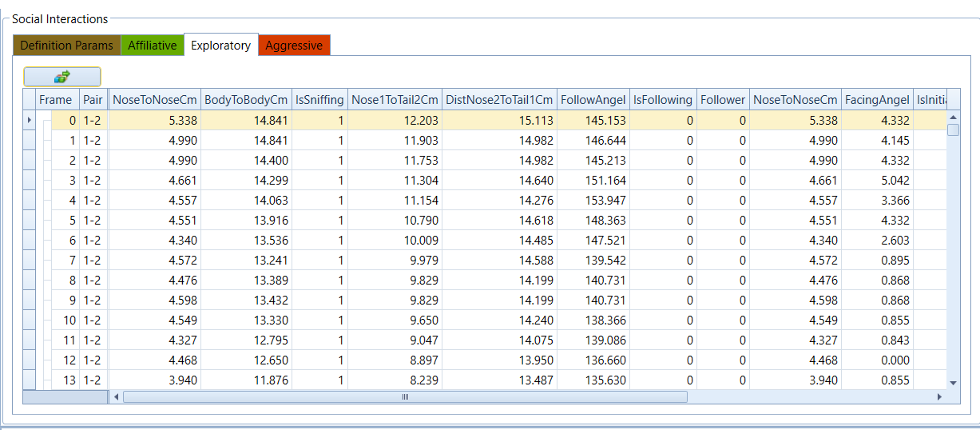Click the horizontal scrollbar right arrow

click(x=938, y=396)
